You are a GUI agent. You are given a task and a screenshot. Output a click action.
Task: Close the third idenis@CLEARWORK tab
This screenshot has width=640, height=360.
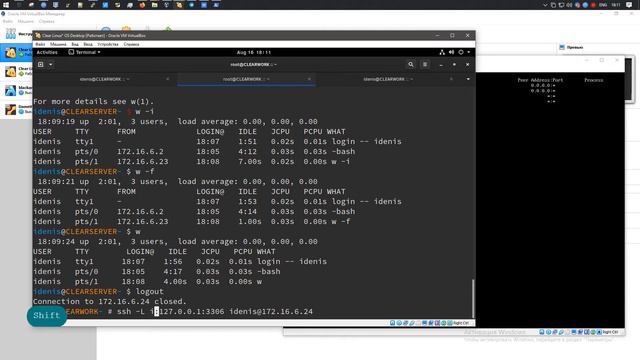[451, 79]
